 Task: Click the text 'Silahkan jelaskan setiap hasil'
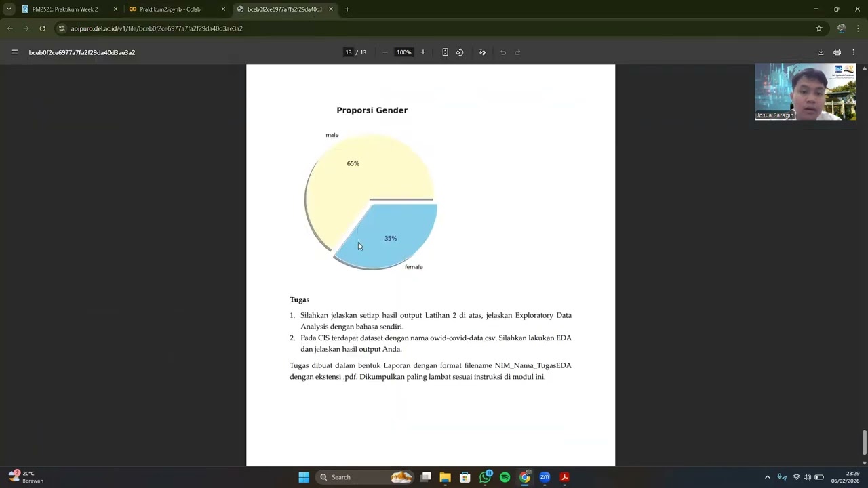click(349, 315)
